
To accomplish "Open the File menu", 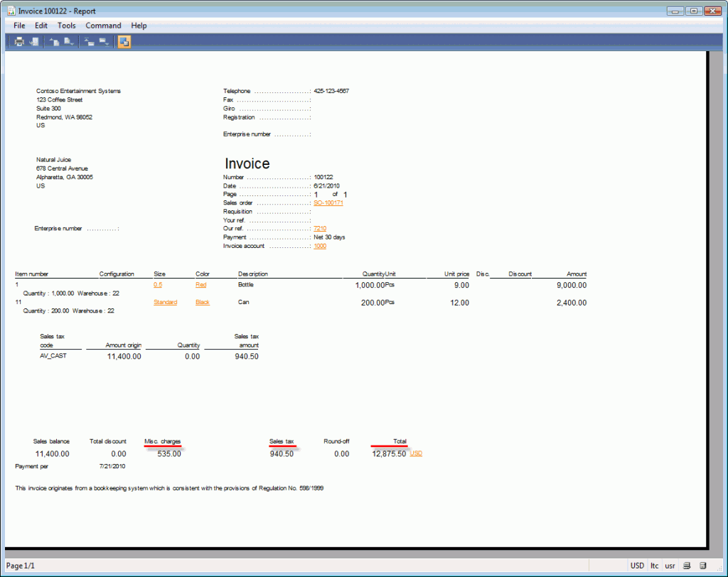I will point(18,26).
